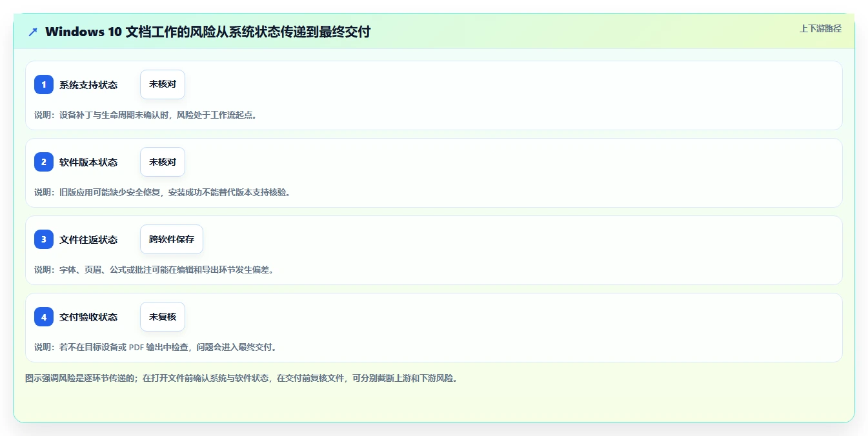Screen dimensions: 868x436
Task: Select the 文件往返状态 heading
Action: (88, 240)
